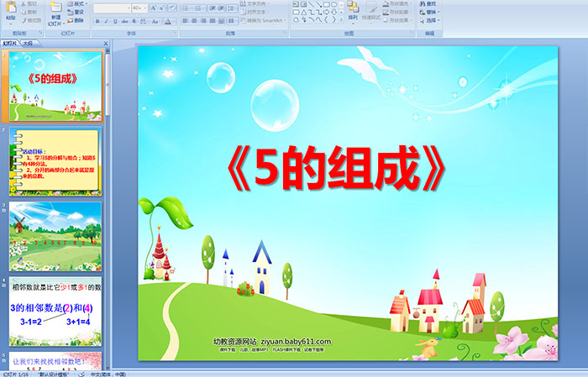
Task: Toggle Justify text alignment
Action: click(213, 21)
